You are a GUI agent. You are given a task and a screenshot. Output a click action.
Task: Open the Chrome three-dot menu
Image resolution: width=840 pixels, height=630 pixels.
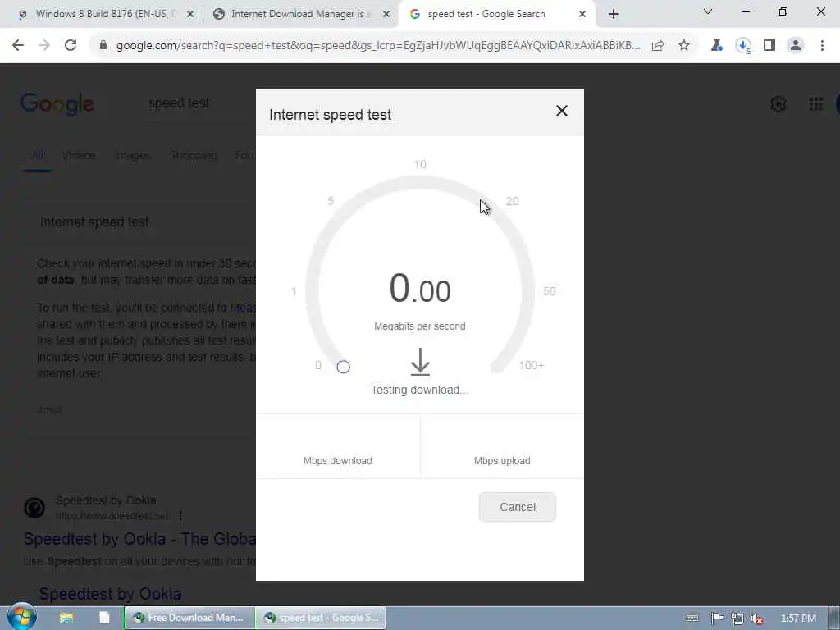[822, 46]
